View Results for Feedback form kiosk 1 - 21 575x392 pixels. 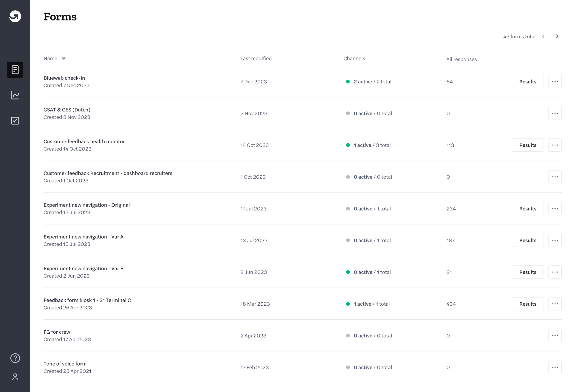(528, 304)
